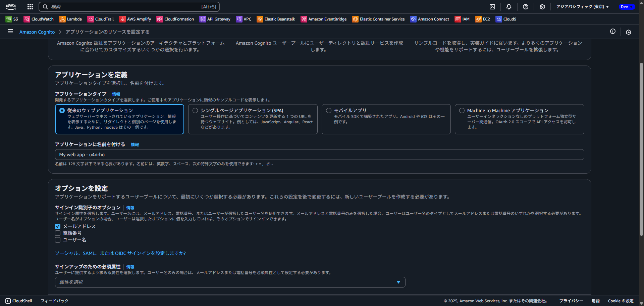Image resolution: width=644 pixels, height=306 pixels.
Task: Check the ユーザー名 checkbox
Action: pos(58,240)
